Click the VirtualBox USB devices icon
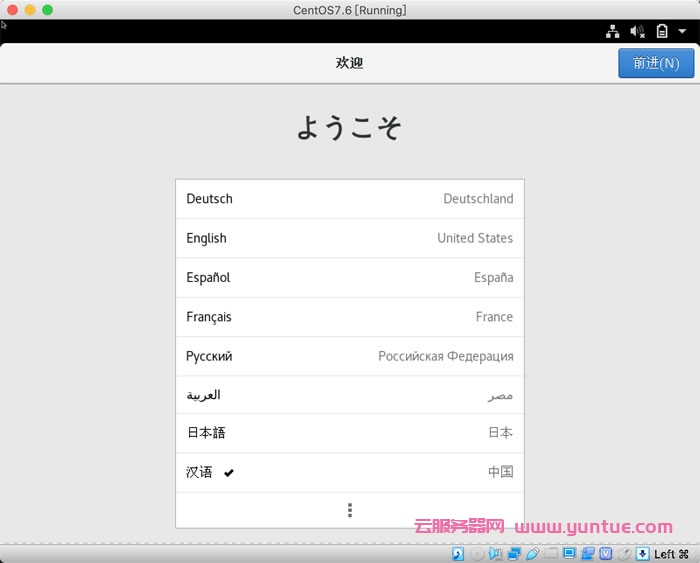The width and height of the screenshot is (700, 563). (533, 554)
